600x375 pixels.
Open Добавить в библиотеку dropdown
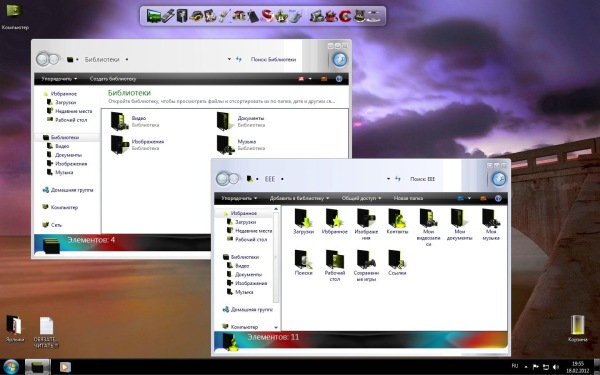point(299,198)
